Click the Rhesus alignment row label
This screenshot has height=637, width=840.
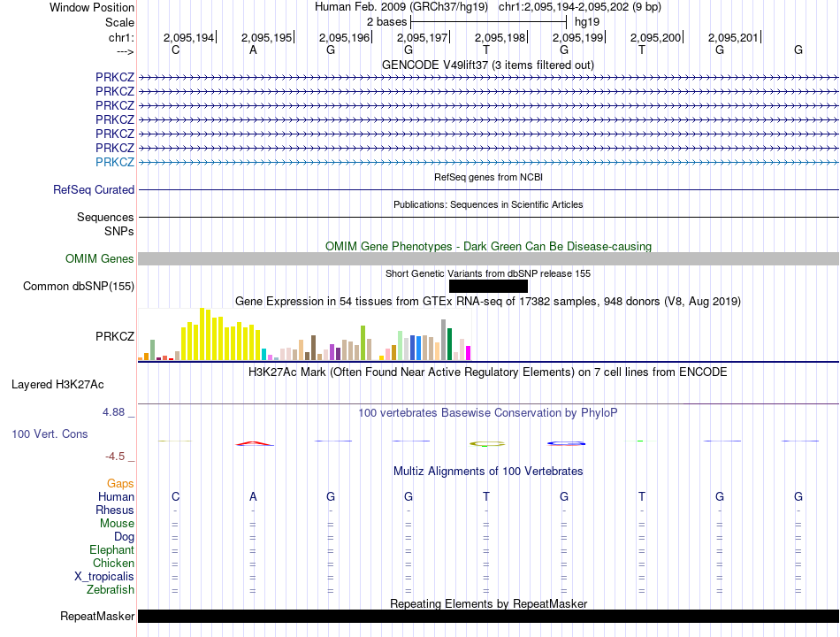click(115, 510)
